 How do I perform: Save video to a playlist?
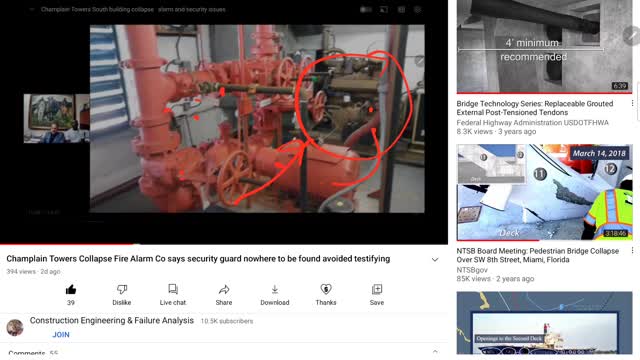(377, 289)
